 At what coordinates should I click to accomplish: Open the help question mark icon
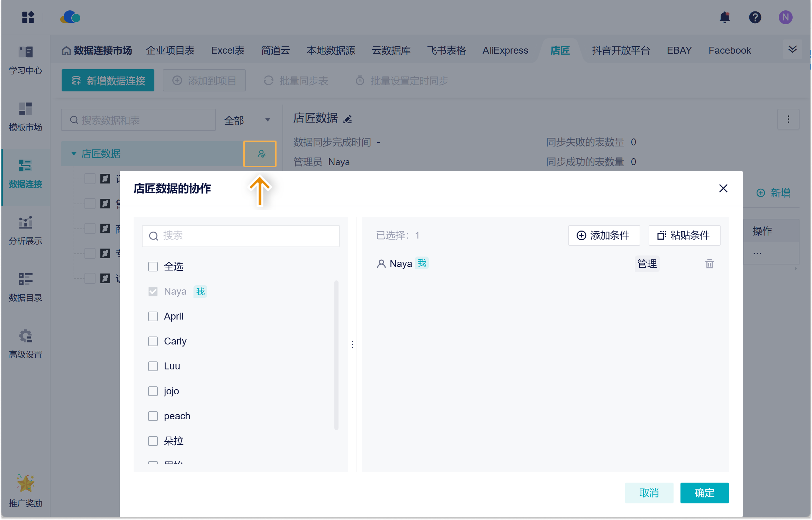pos(755,17)
